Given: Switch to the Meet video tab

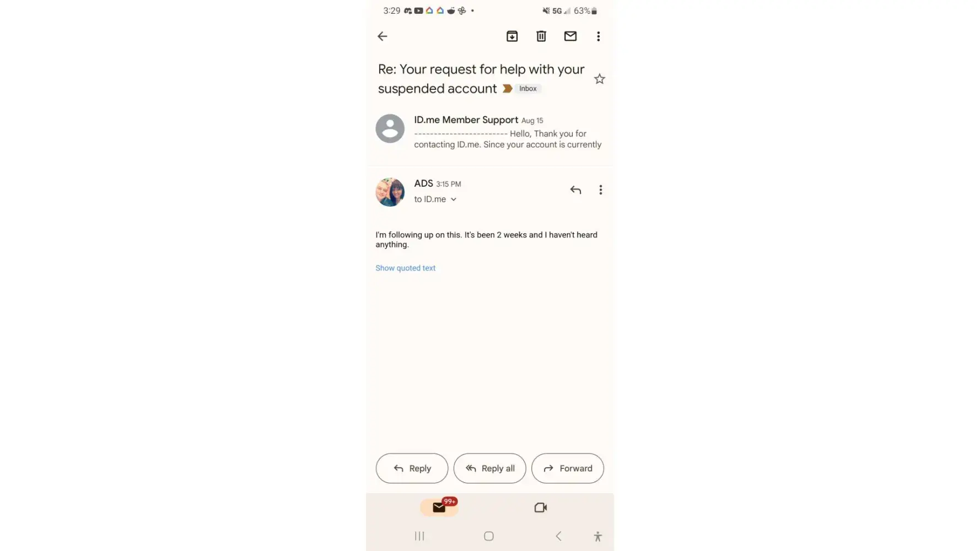Looking at the screenshot, I should point(541,507).
